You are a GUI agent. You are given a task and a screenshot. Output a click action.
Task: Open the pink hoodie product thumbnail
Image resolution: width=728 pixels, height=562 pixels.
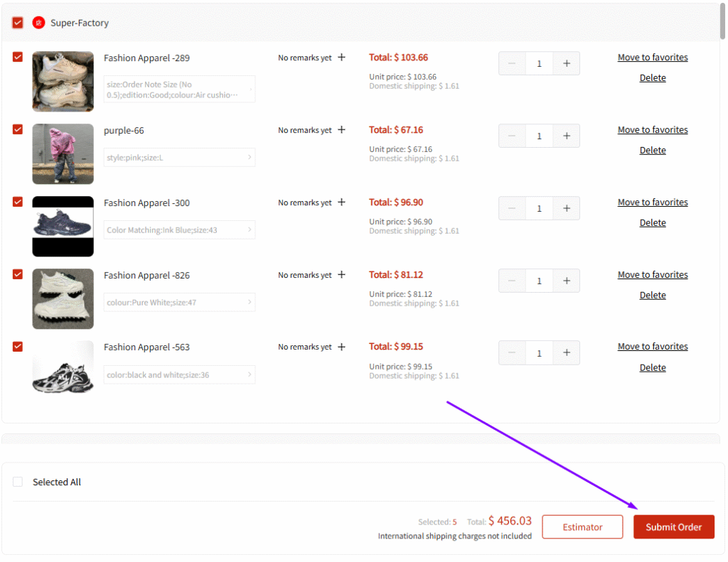point(63,154)
